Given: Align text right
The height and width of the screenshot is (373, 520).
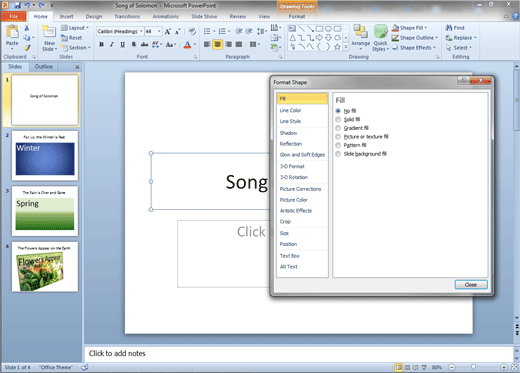Looking at the screenshot, I should (228, 44).
